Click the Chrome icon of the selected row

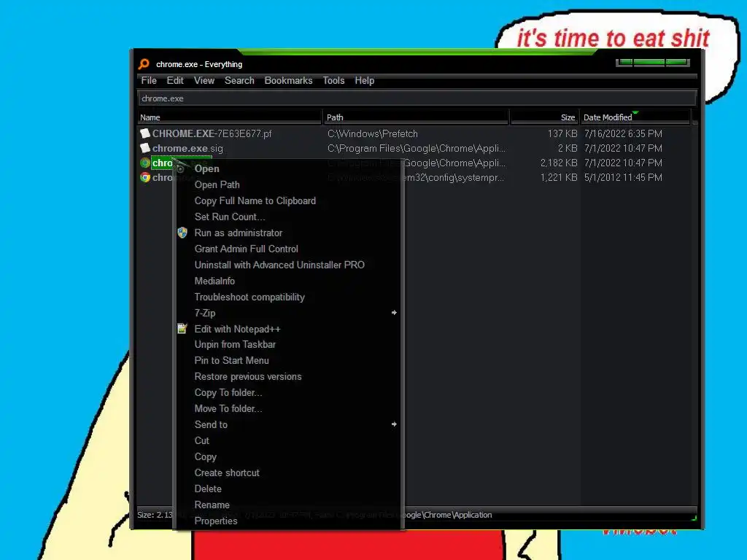coord(145,163)
